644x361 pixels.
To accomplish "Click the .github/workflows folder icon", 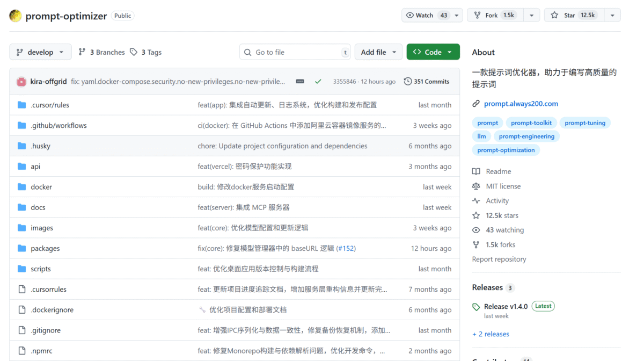I will pyautogui.click(x=22, y=125).
